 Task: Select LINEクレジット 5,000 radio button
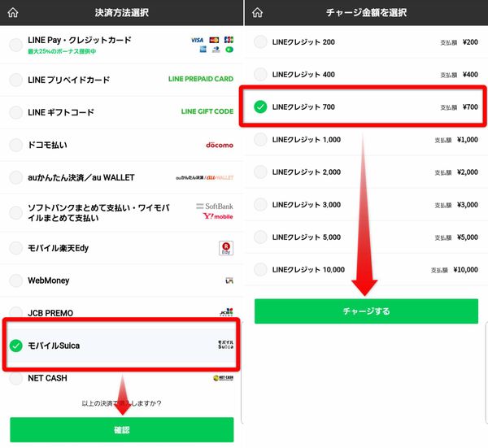coord(260,237)
